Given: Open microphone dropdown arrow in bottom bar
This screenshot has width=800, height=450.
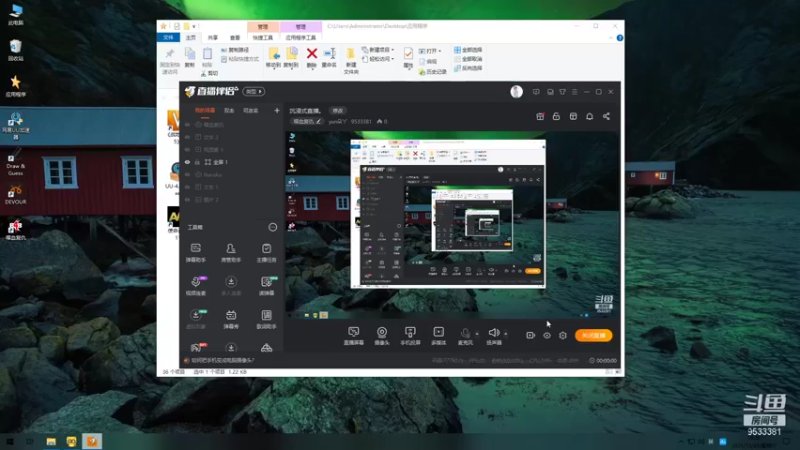Looking at the screenshot, I should pyautogui.click(x=477, y=334).
